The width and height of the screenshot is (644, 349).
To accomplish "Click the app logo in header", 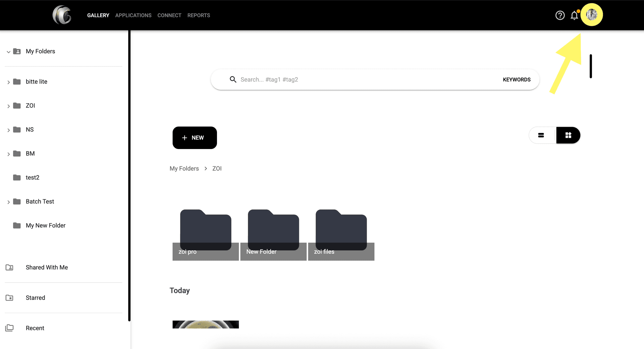I will 62,15.
